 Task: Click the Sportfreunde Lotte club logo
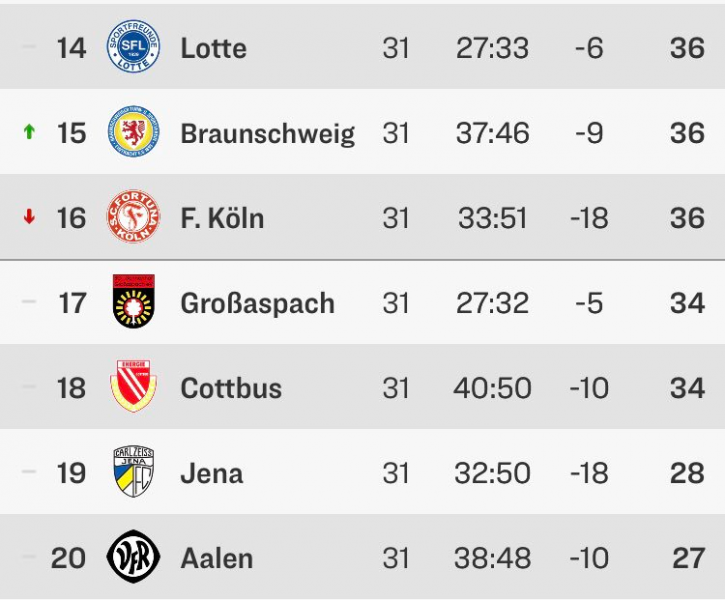tap(133, 47)
